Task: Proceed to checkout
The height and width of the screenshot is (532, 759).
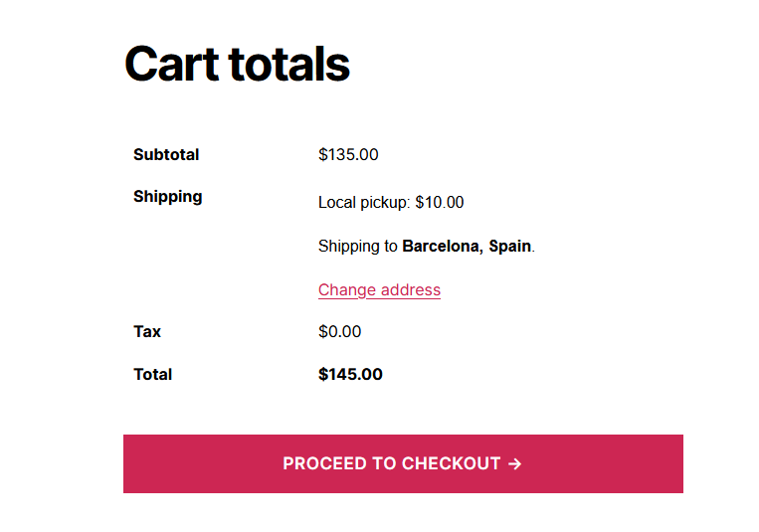Action: click(403, 463)
